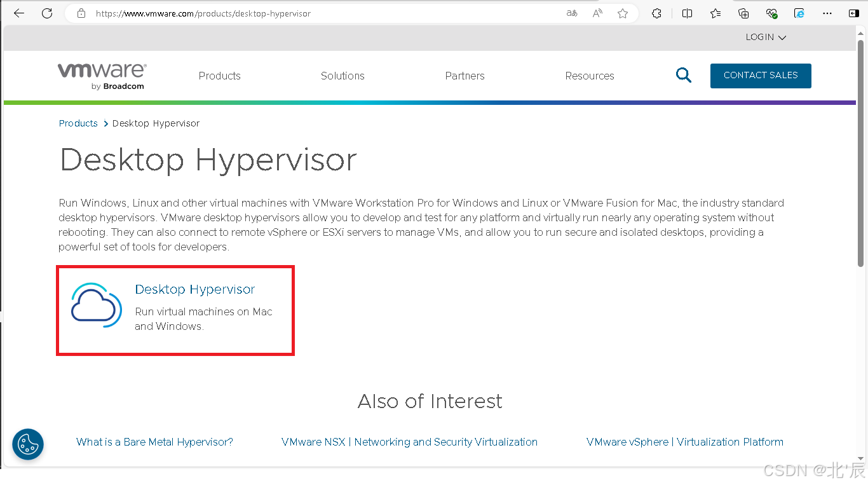Open Split screen icon

point(687,13)
